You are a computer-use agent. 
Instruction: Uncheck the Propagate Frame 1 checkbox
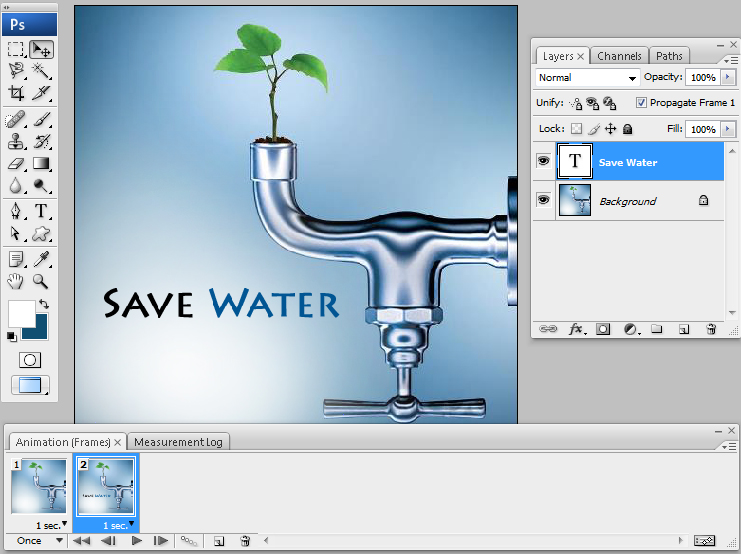click(x=641, y=103)
